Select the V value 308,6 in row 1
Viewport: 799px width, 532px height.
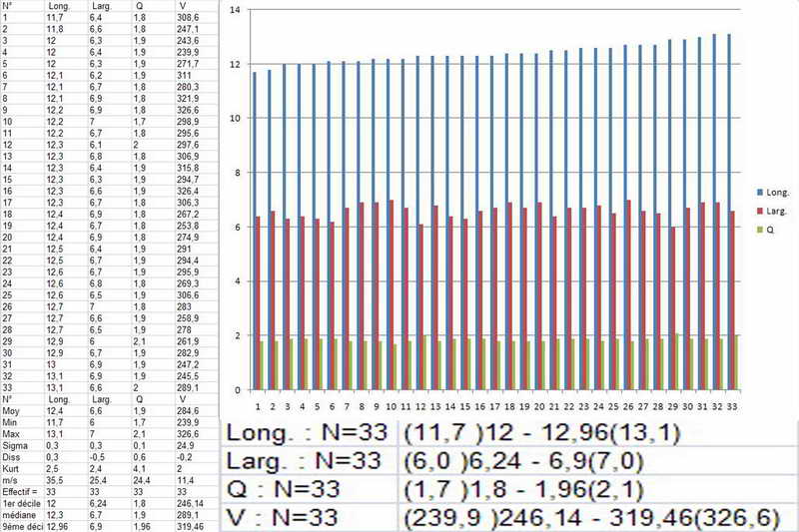pos(187,18)
